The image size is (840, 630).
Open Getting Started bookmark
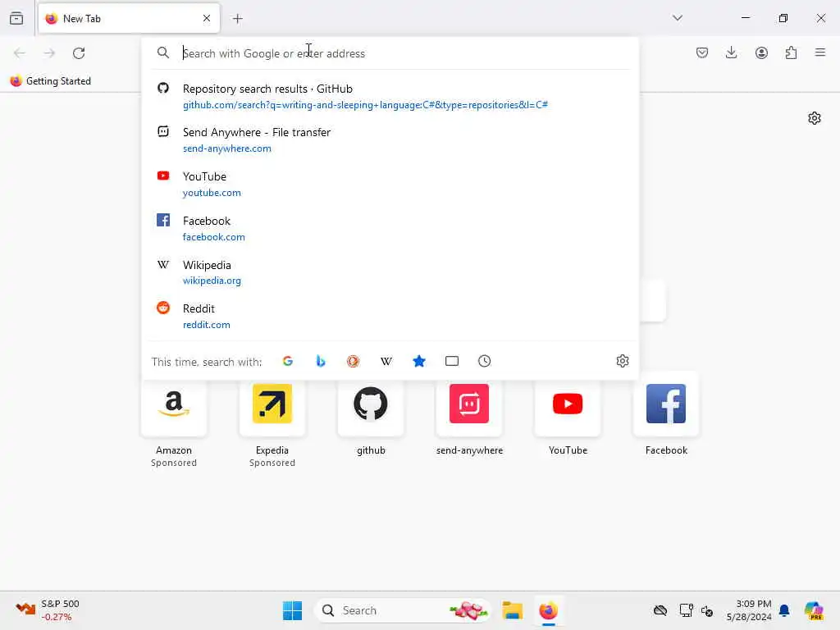coord(51,81)
